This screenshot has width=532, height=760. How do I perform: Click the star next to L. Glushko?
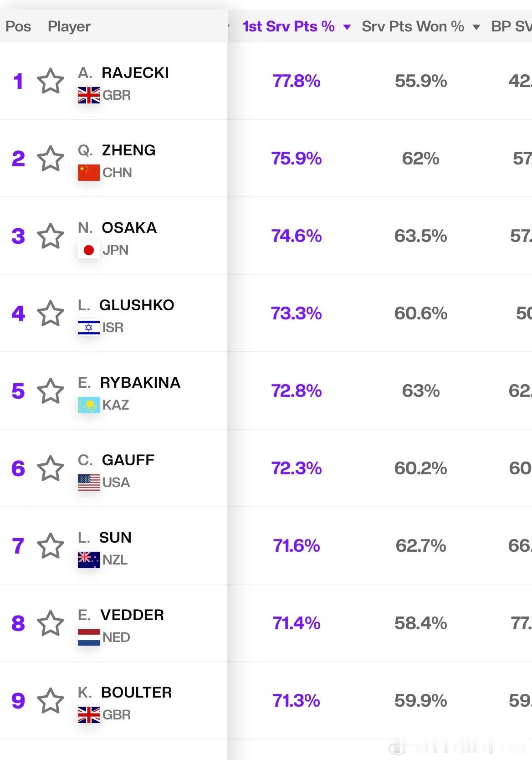pyautogui.click(x=51, y=313)
